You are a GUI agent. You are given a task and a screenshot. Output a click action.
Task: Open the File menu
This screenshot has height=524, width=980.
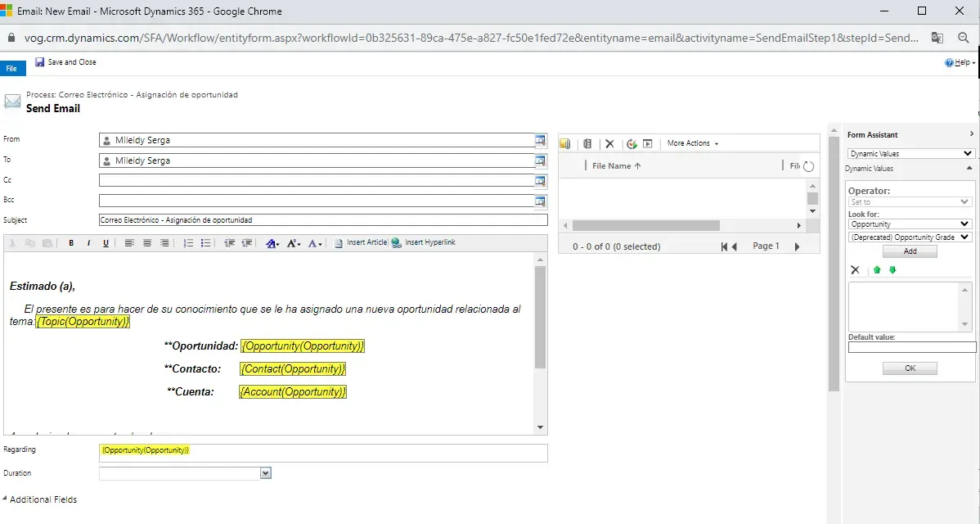pos(11,69)
